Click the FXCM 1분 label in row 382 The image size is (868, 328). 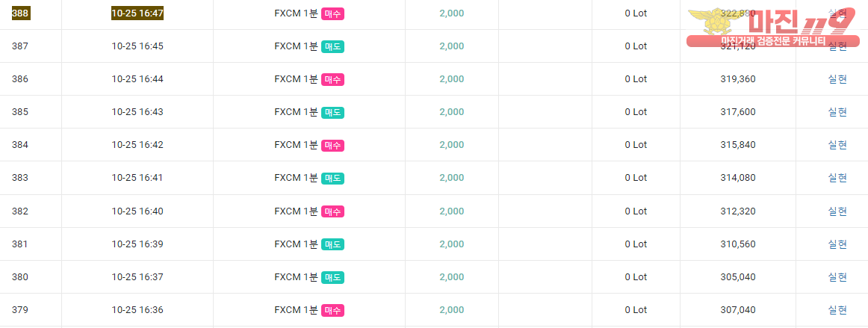(296, 211)
